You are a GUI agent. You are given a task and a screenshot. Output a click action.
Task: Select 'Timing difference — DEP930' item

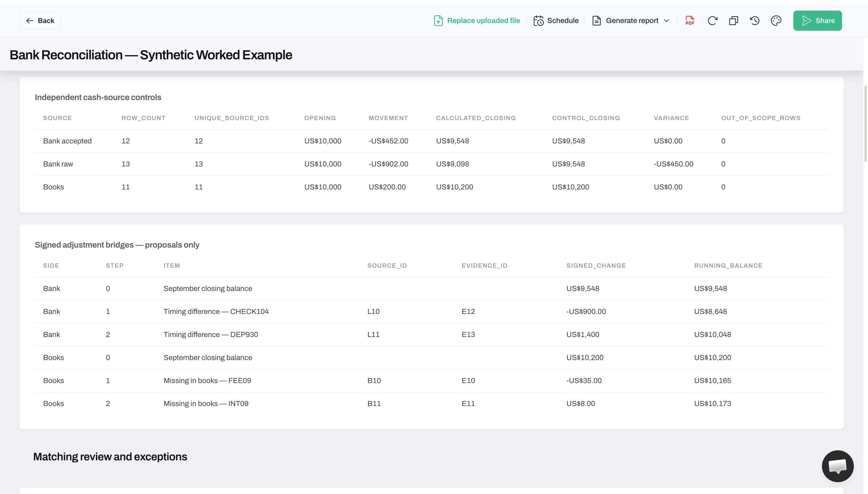211,335
